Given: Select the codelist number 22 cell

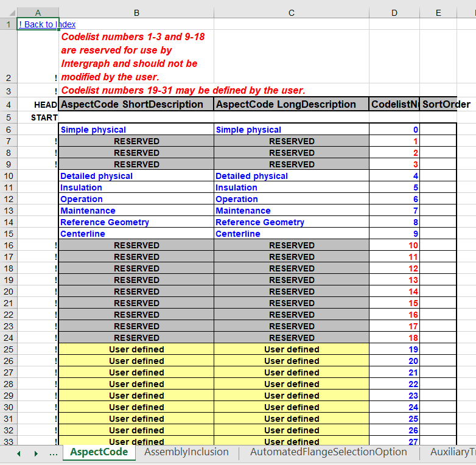Looking at the screenshot, I should pos(394,384).
